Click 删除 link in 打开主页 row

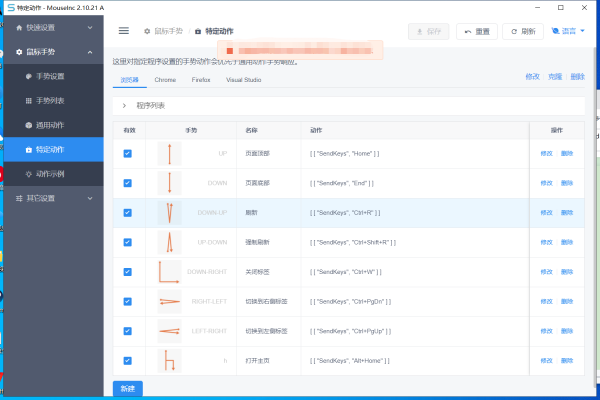tap(567, 361)
